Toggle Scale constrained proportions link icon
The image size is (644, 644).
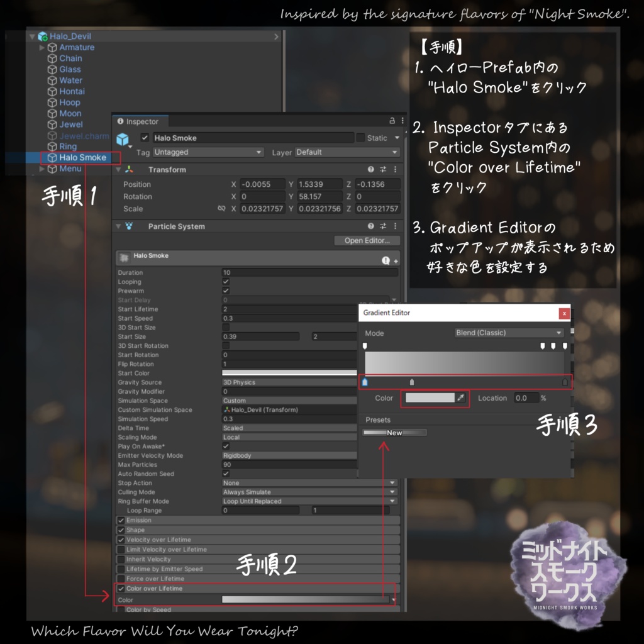click(221, 209)
